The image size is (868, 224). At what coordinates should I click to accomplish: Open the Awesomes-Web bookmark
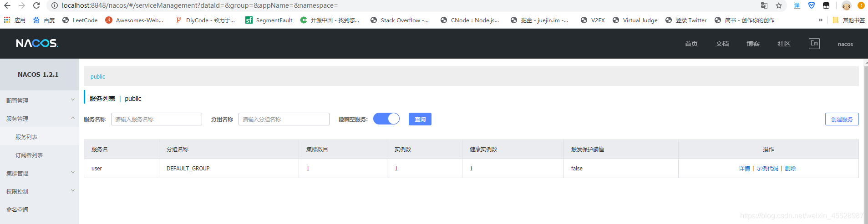point(134,20)
